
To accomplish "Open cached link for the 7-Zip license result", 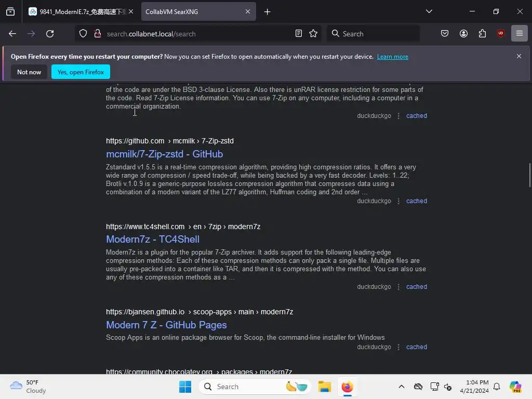I will [417, 116].
